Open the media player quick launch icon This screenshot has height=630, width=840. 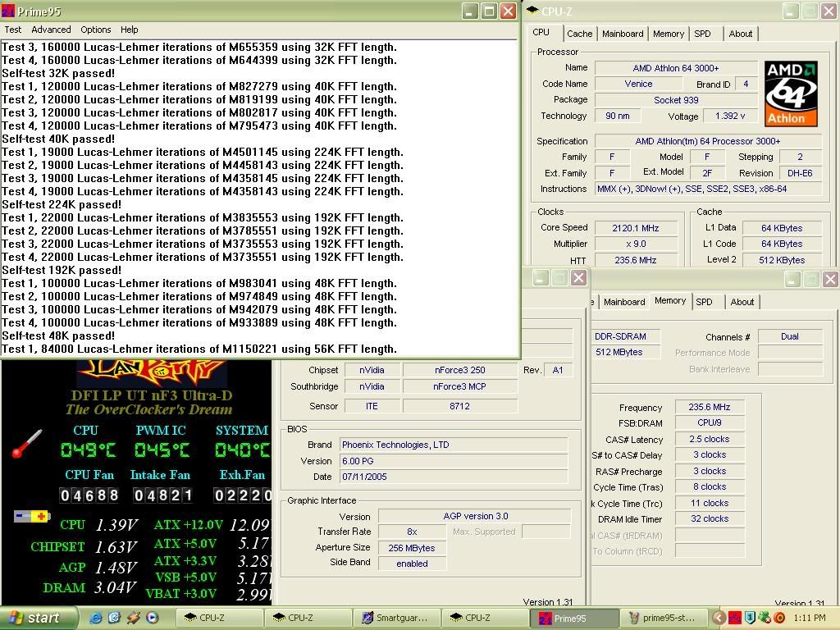tap(152, 618)
